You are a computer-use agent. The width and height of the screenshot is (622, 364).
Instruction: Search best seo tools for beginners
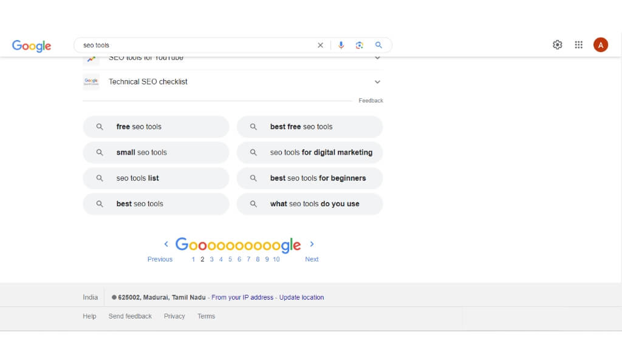pyautogui.click(x=310, y=178)
